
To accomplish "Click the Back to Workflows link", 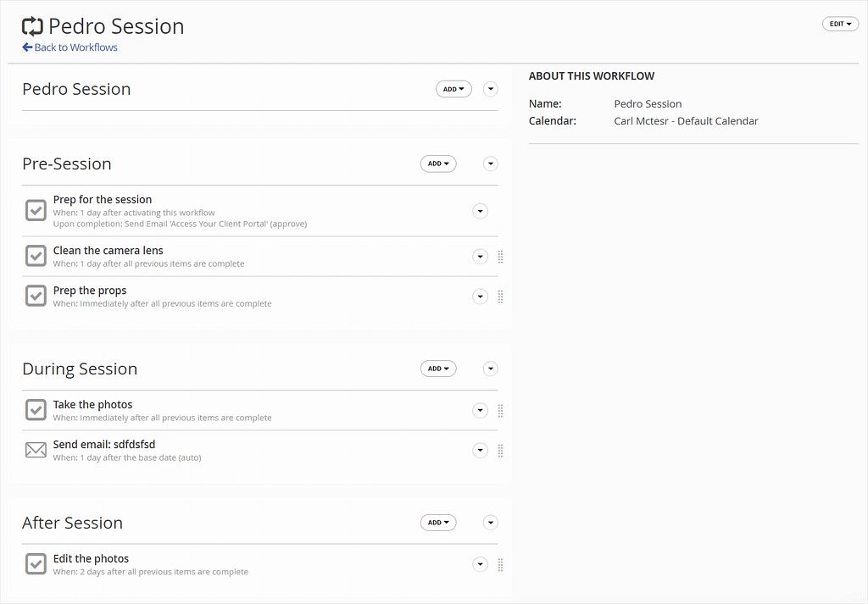I will pos(75,47).
